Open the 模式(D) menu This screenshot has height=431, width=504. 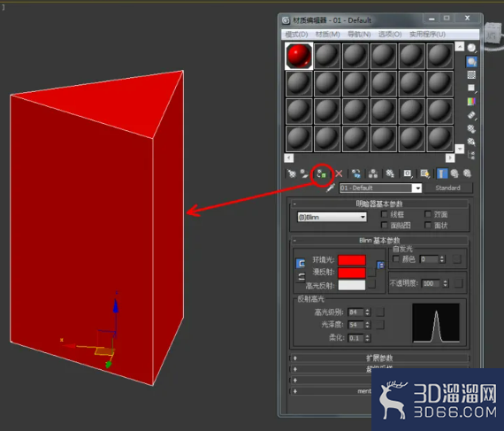tap(296, 35)
